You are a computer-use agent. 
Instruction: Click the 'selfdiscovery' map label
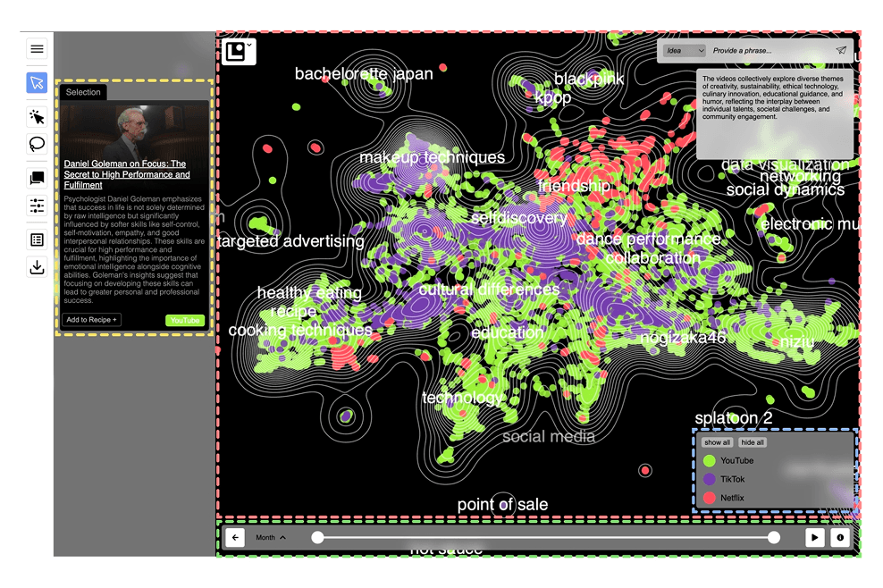518,218
